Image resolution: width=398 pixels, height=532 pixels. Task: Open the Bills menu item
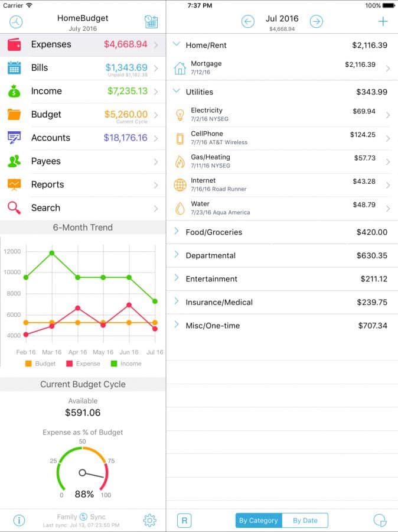point(83,68)
